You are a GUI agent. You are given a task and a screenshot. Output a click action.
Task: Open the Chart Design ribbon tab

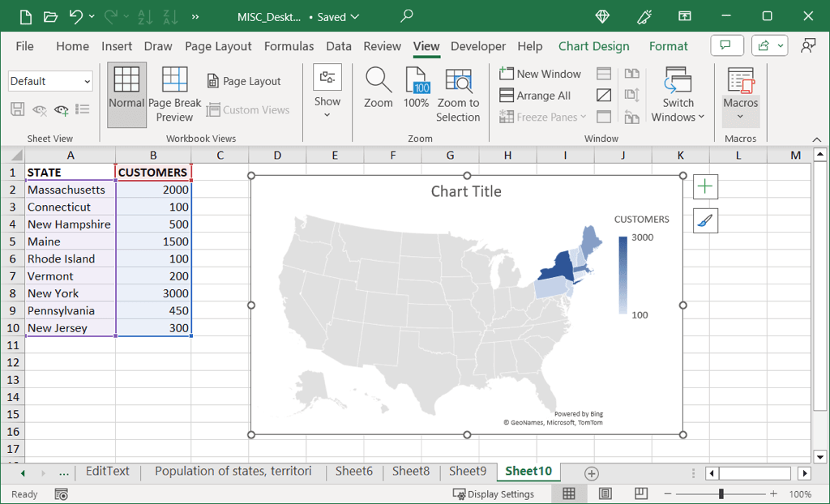tap(593, 46)
